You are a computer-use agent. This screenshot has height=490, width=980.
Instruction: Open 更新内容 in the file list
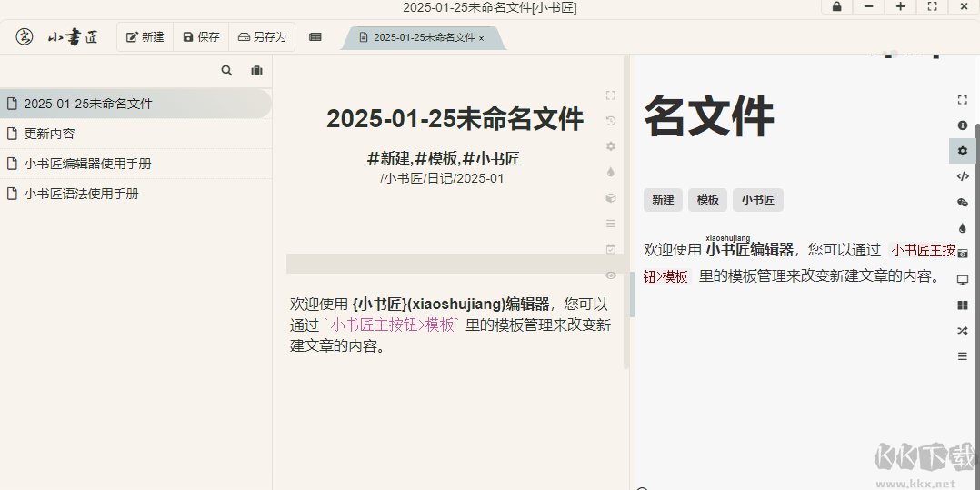tap(50, 134)
